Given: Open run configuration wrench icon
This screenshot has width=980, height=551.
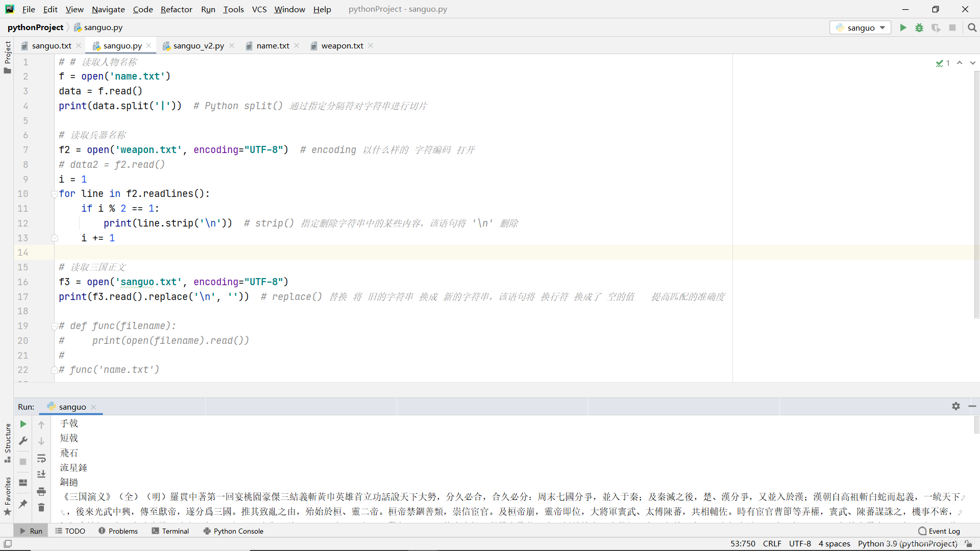Looking at the screenshot, I should click(x=23, y=441).
